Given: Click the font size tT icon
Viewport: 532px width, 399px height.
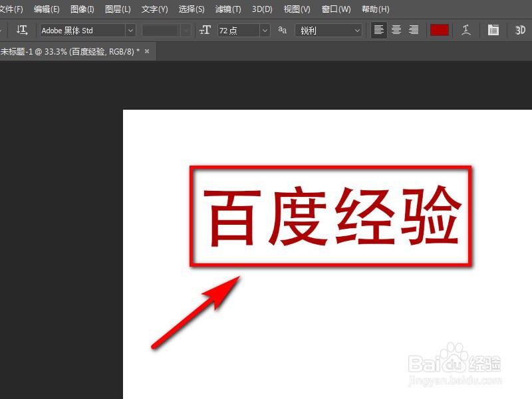Looking at the screenshot, I should pos(205,31).
